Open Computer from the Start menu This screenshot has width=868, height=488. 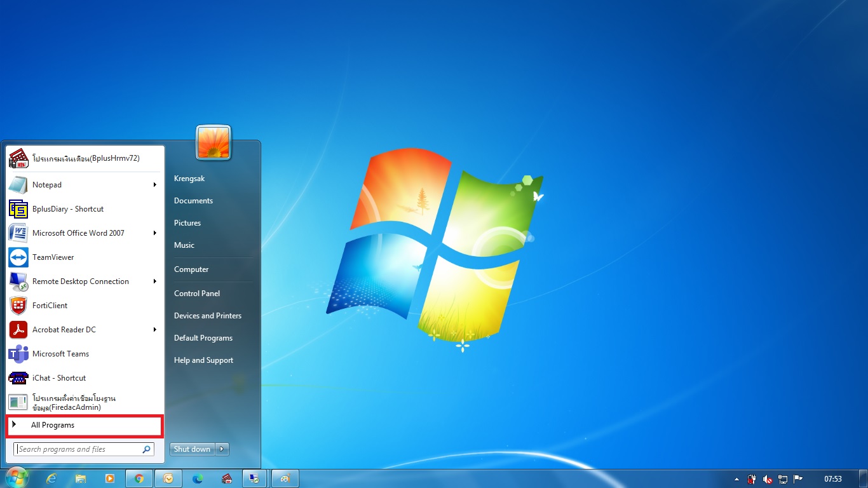point(191,269)
